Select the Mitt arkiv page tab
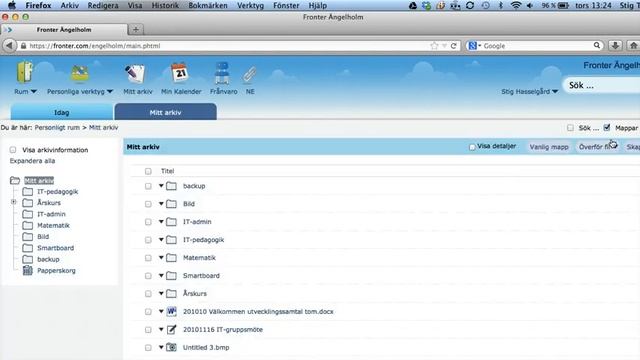Viewport: 640px width, 360px height. click(x=165, y=112)
